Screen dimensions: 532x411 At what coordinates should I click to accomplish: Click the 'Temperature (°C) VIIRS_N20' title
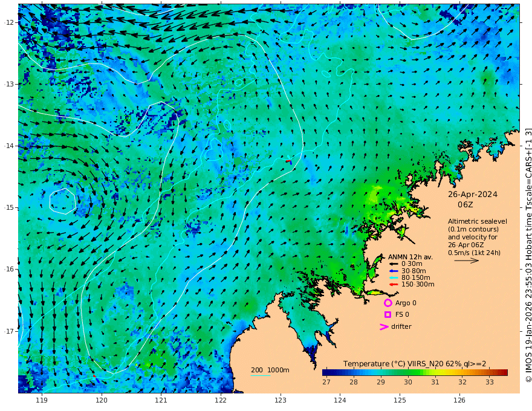coord(393,364)
